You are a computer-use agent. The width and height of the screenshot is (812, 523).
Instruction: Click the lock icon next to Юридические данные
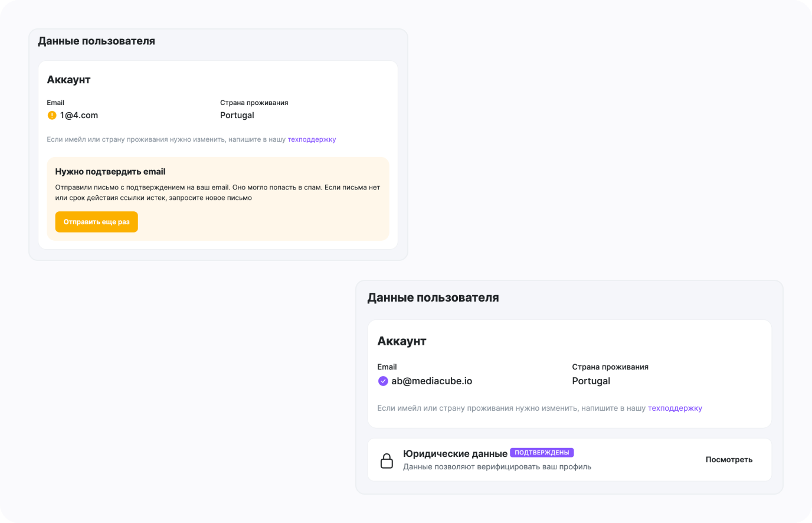387,460
